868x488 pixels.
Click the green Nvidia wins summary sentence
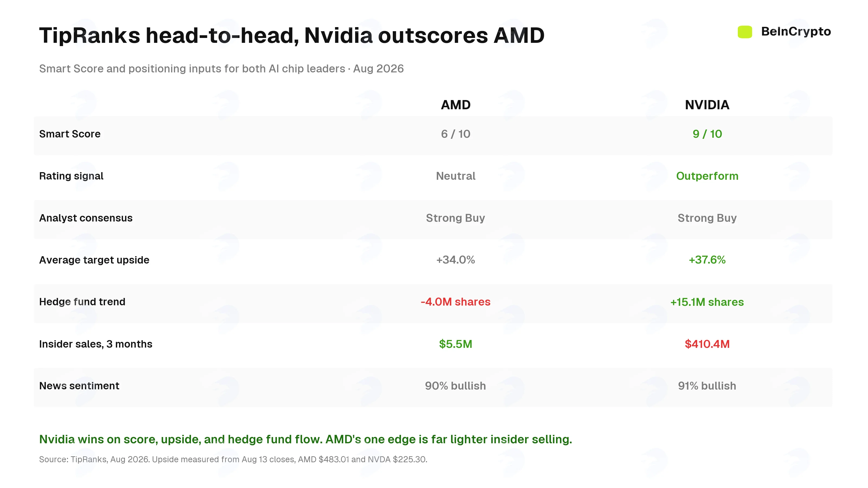point(306,439)
